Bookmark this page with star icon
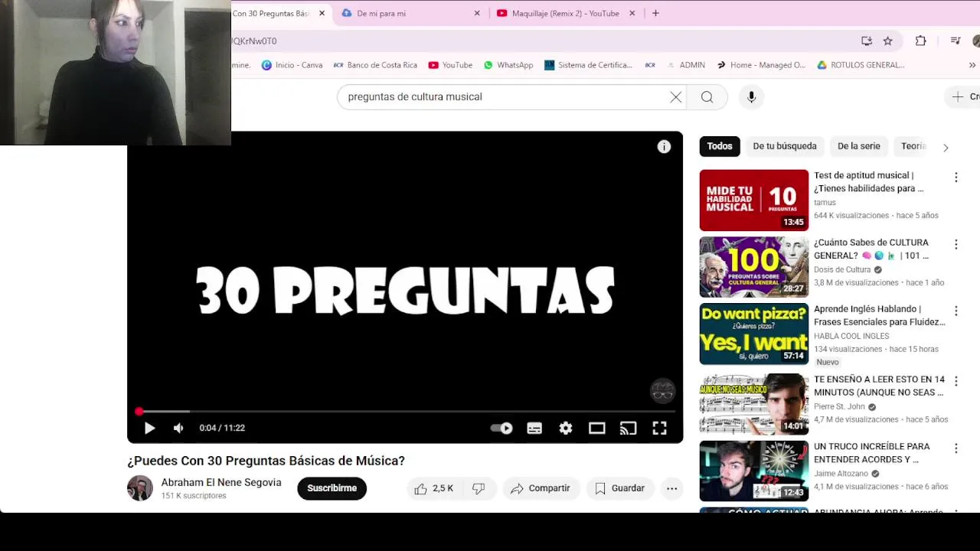 [888, 41]
